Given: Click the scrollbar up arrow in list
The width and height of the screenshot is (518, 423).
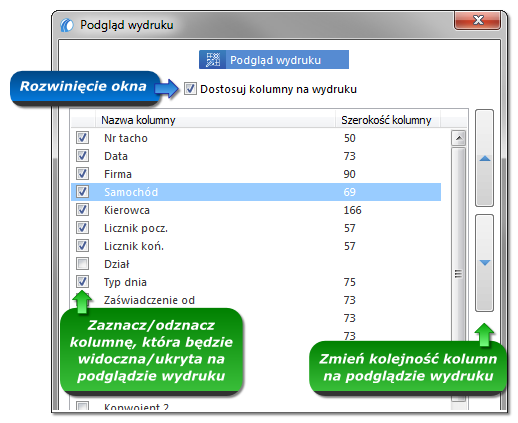Looking at the screenshot, I should [x=459, y=138].
